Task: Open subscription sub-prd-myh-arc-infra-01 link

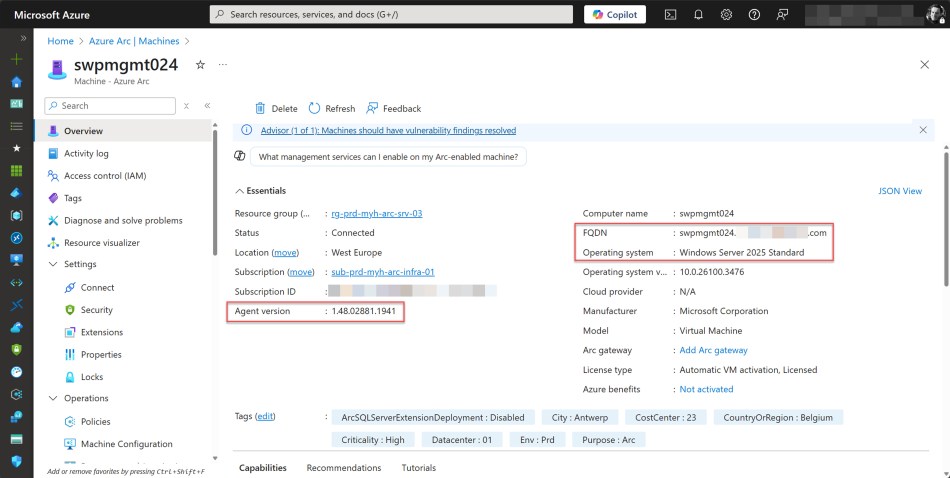Action: (383, 272)
